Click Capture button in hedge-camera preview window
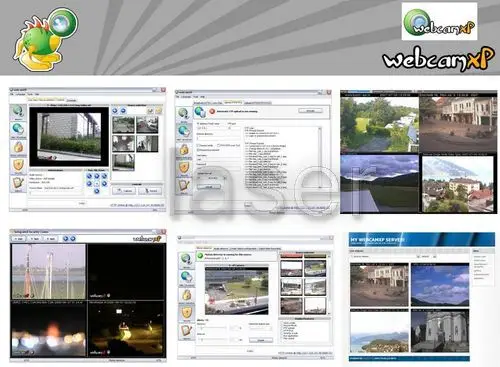Viewport: 500px width, 367px height. pos(124,191)
